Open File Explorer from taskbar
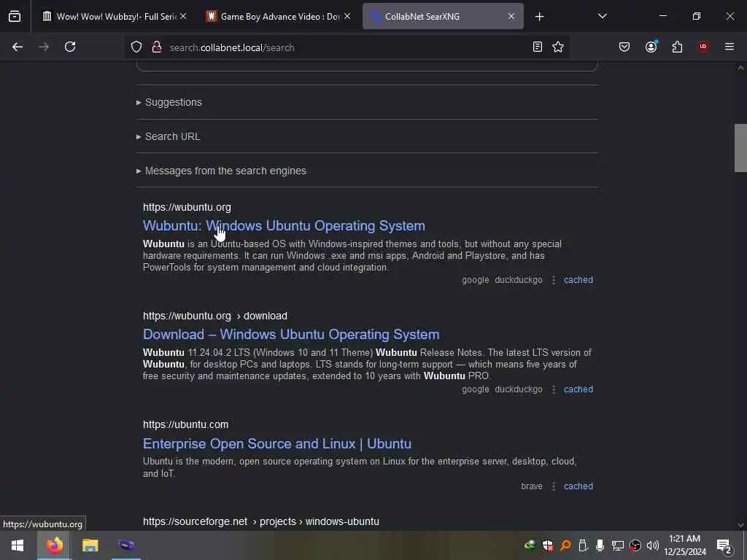The height and width of the screenshot is (560, 747). (x=90, y=545)
